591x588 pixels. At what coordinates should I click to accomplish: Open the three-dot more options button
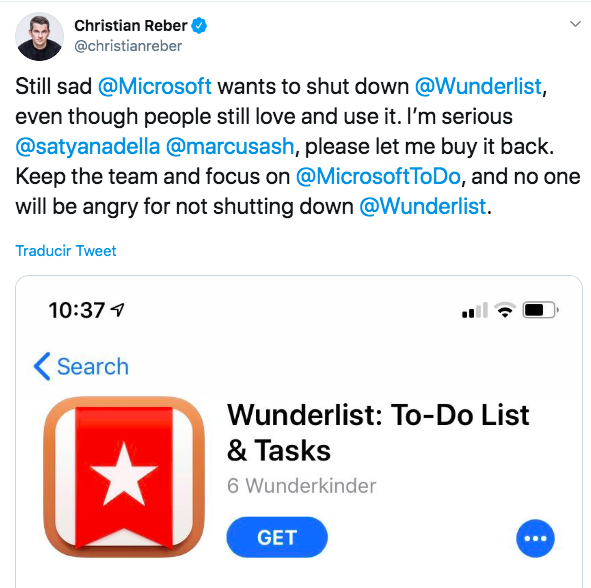pos(535,538)
